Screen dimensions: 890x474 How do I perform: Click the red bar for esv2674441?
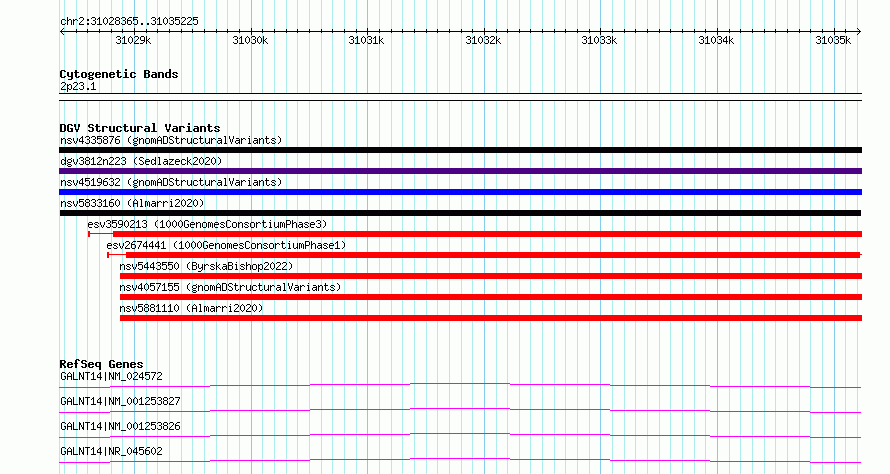[x=493, y=255]
